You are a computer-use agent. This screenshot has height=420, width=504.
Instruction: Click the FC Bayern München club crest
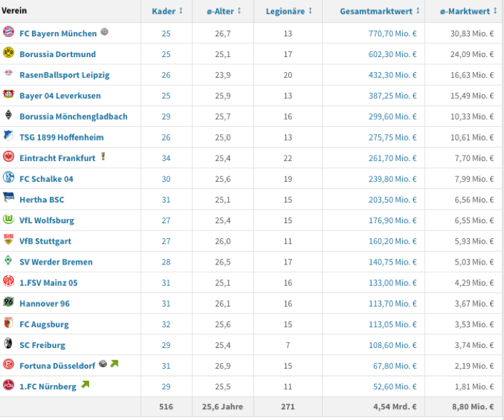coord(9,31)
